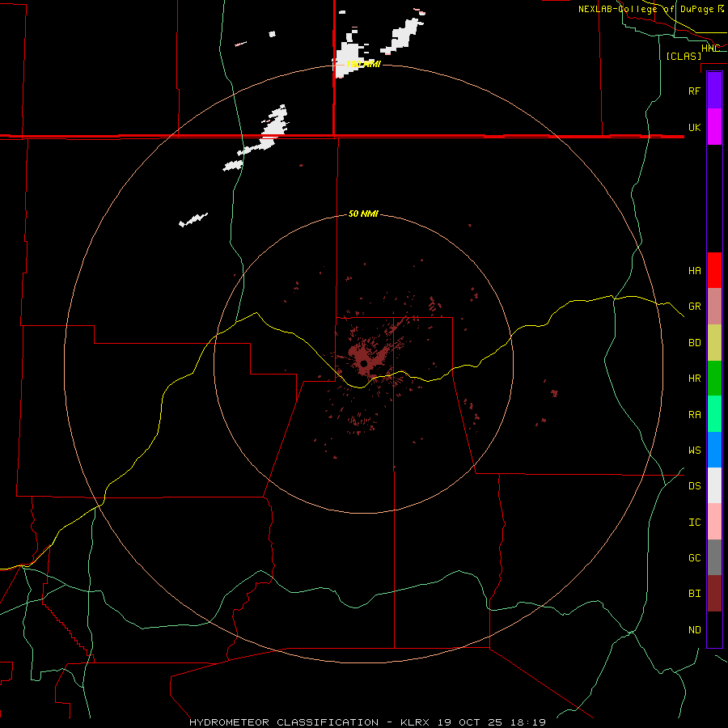This screenshot has height=728, width=728.
Task: Click the 'UK' legend label
Action: [x=694, y=127]
